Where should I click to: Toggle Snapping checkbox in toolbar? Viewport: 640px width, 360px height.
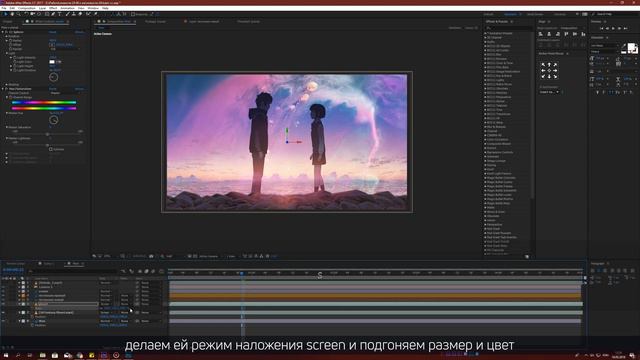(x=133, y=14)
